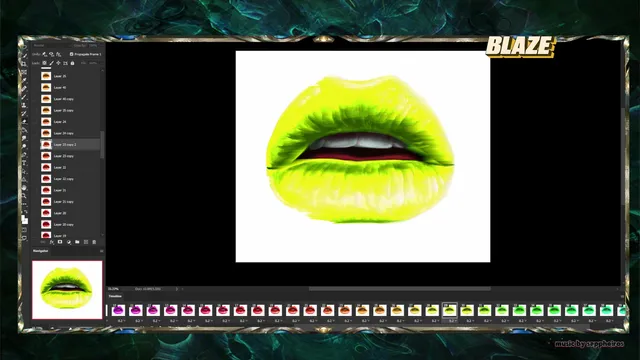Switch to the Timeline tab

pos(115,296)
